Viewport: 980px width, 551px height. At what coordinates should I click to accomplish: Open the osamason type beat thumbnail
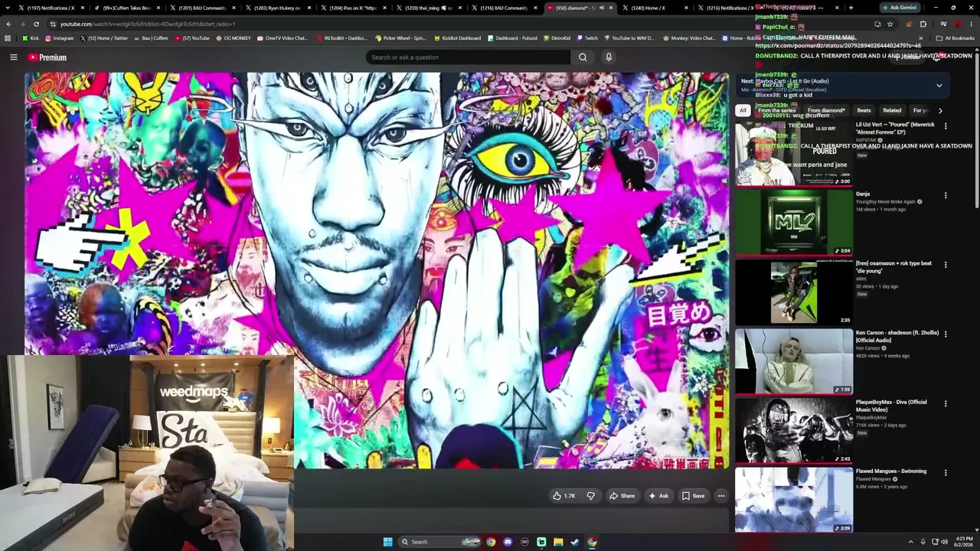click(x=794, y=292)
